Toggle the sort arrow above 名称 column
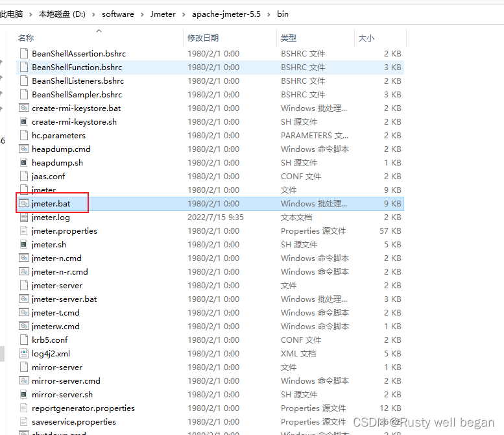Viewport: 504px width, 435px height. (99, 31)
